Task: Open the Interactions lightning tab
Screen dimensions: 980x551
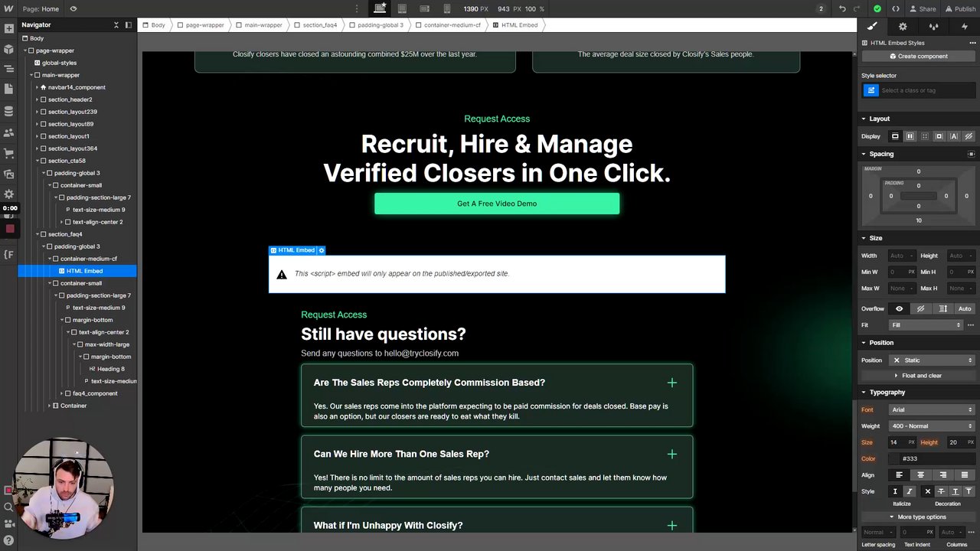Action: tap(964, 26)
